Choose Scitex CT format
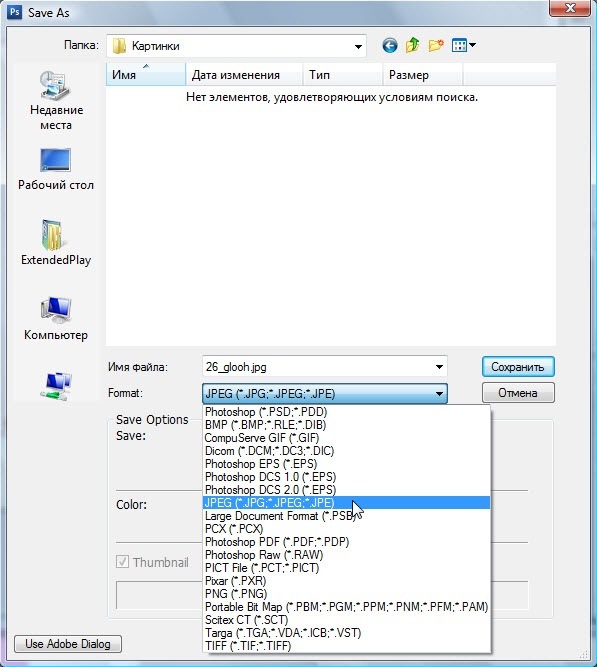This screenshot has height=667, width=597. [x=346, y=620]
